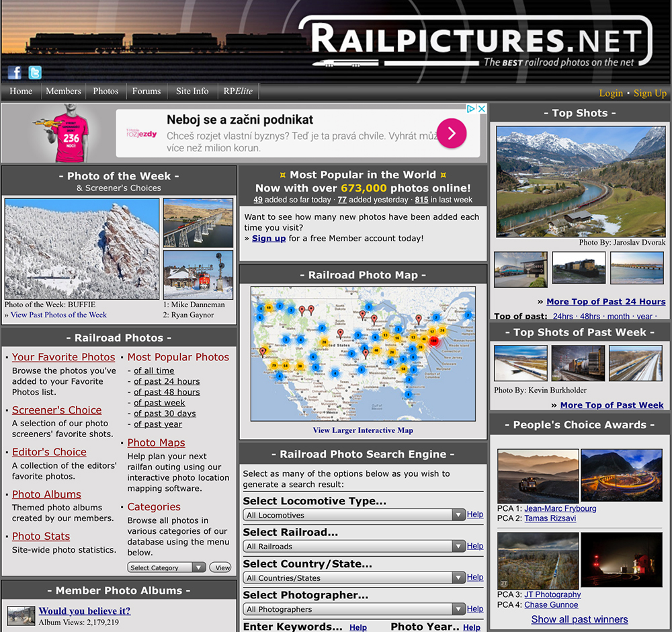The height and width of the screenshot is (632, 672).
Task: Open Help link for Country/State
Action: click(475, 578)
